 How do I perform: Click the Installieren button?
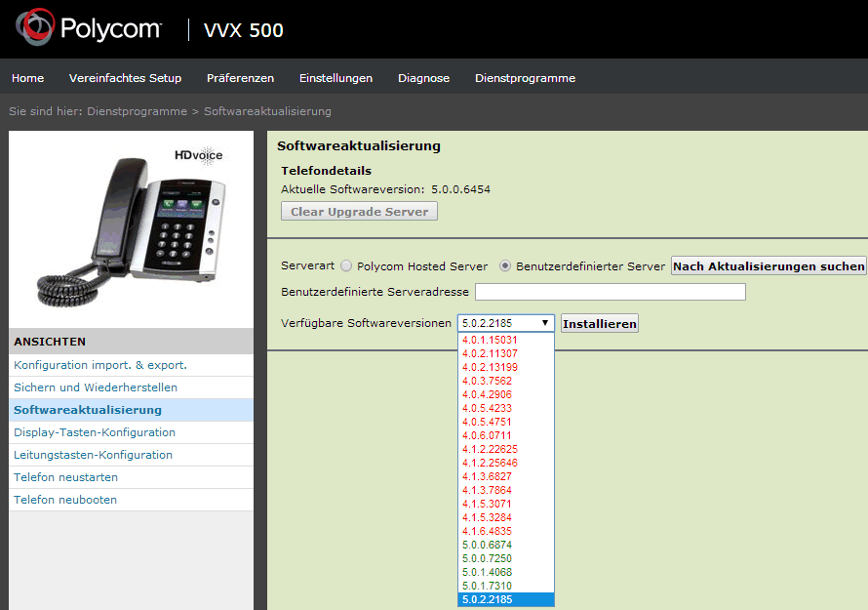coord(600,324)
